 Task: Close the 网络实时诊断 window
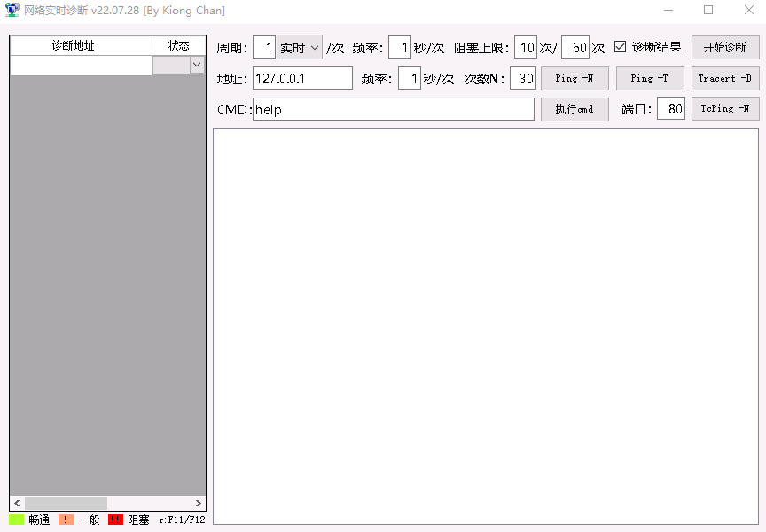point(749,10)
